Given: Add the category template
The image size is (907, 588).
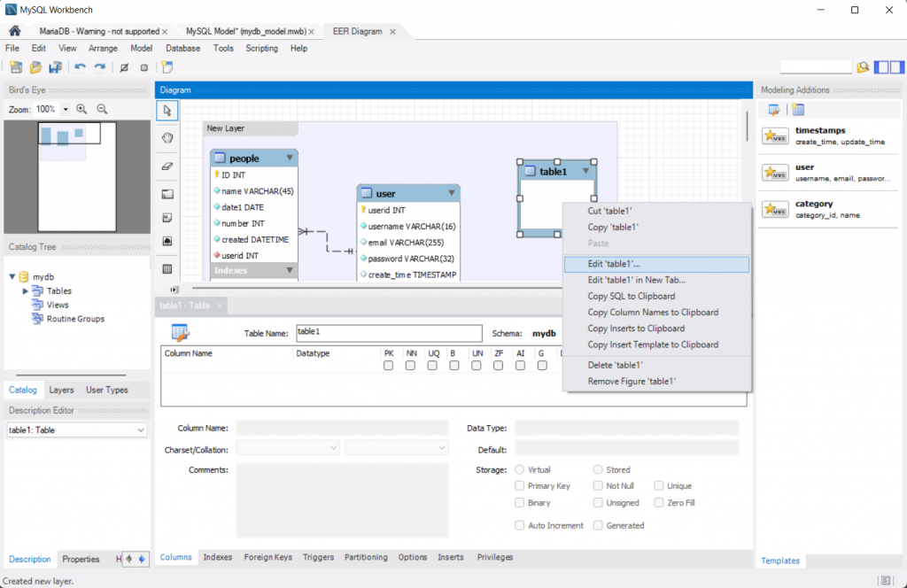Looking at the screenshot, I should click(829, 209).
